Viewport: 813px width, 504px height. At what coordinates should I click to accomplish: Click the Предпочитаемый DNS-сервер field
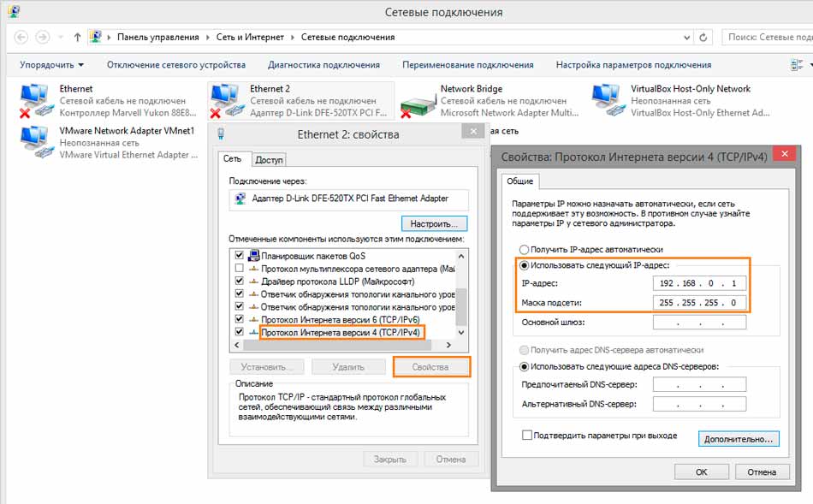pyautogui.click(x=699, y=384)
